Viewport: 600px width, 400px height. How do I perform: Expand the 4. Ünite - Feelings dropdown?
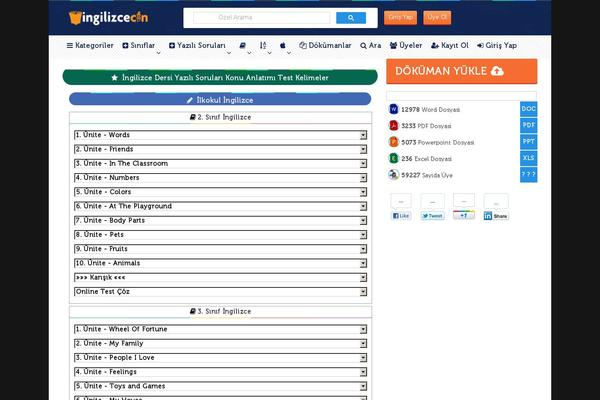click(x=220, y=372)
